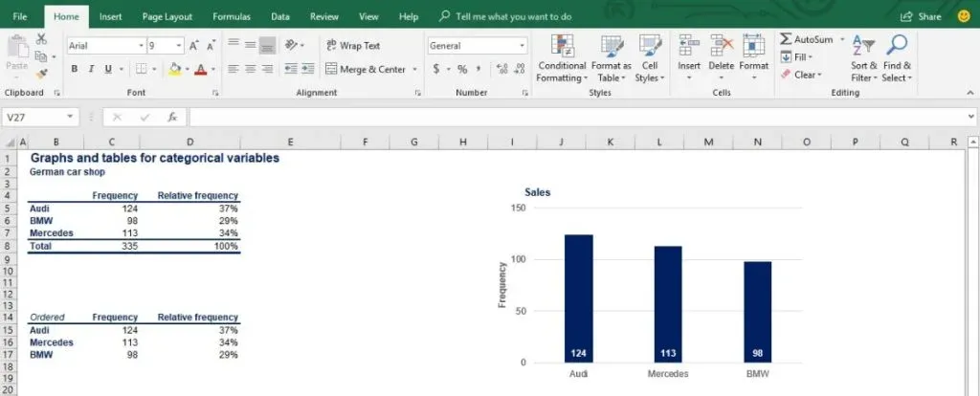980x396 pixels.
Task: Click the Sort & Filter icon
Action: 863,46
